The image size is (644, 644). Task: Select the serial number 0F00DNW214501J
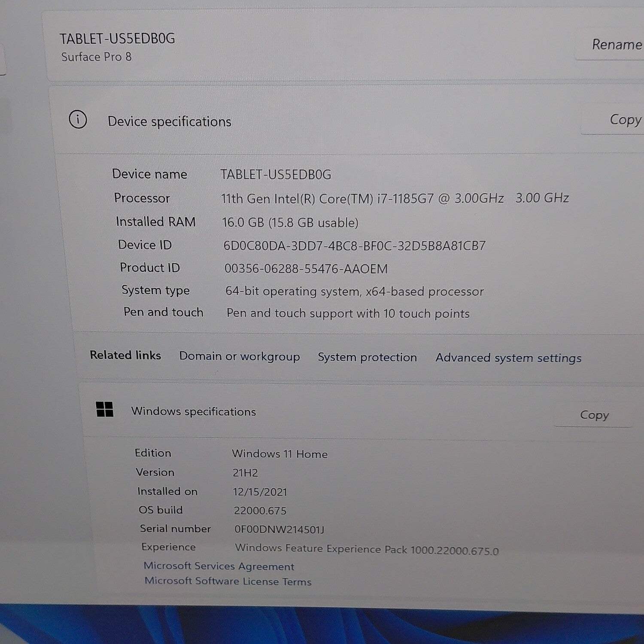point(279,529)
